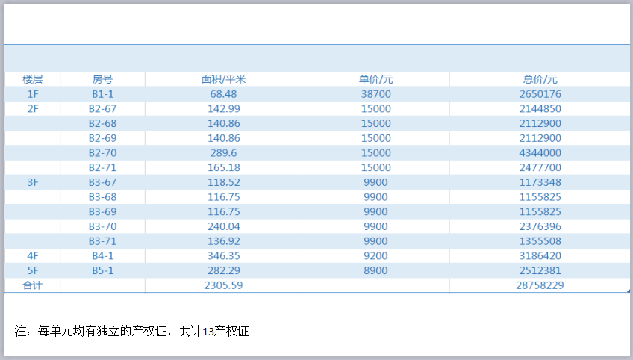Click area value 240.04
633x360 pixels.
[x=224, y=226]
